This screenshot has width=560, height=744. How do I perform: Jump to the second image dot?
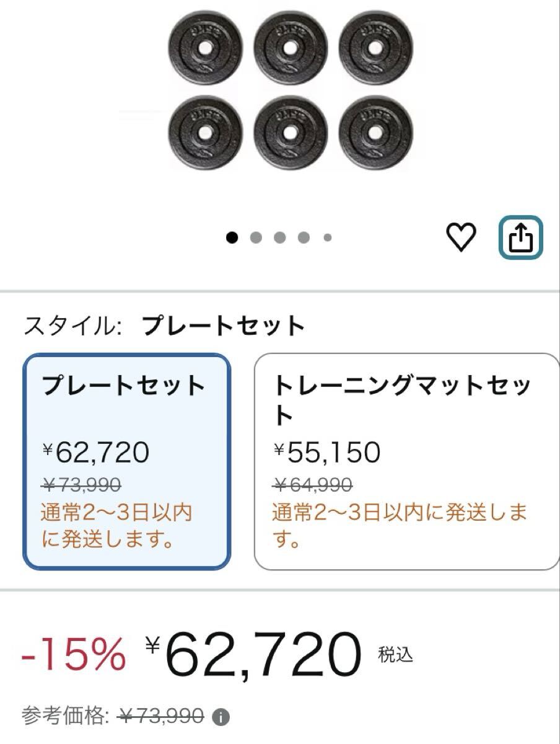(256, 237)
